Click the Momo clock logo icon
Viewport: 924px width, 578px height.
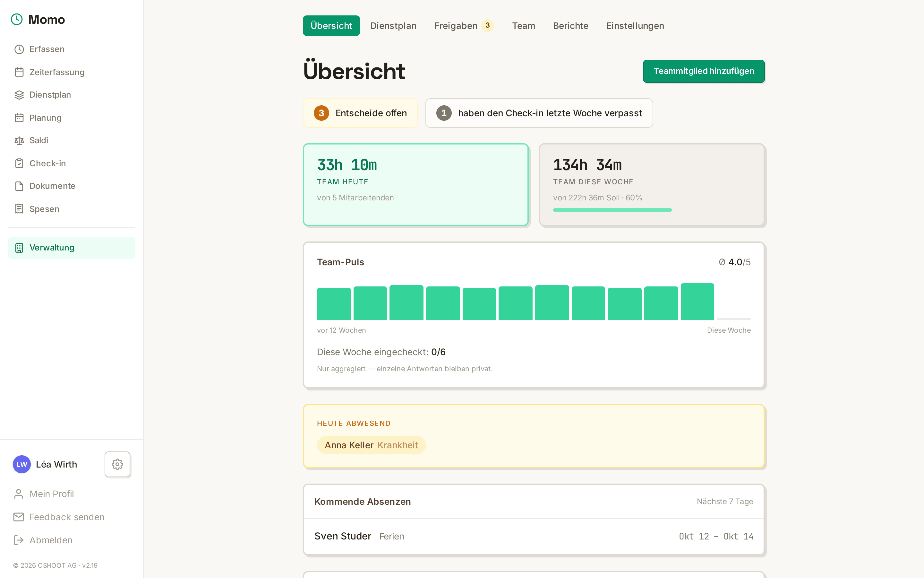tap(17, 19)
